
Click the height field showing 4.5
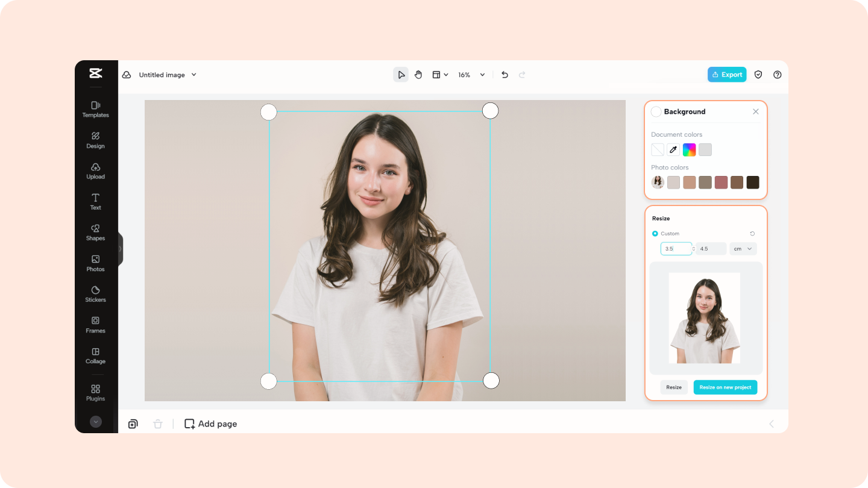711,249
